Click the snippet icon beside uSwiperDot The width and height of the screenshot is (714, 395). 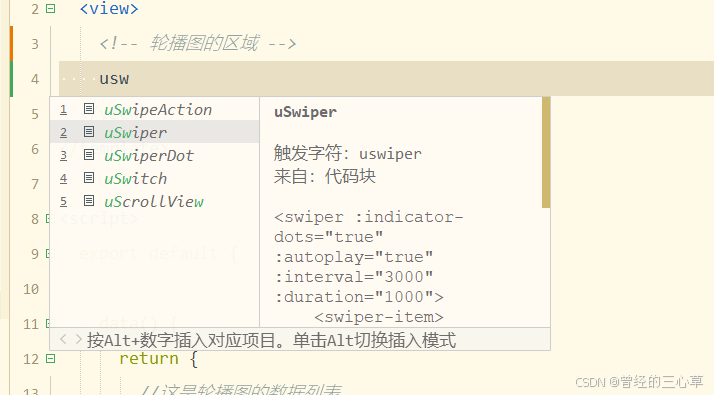(x=89, y=155)
